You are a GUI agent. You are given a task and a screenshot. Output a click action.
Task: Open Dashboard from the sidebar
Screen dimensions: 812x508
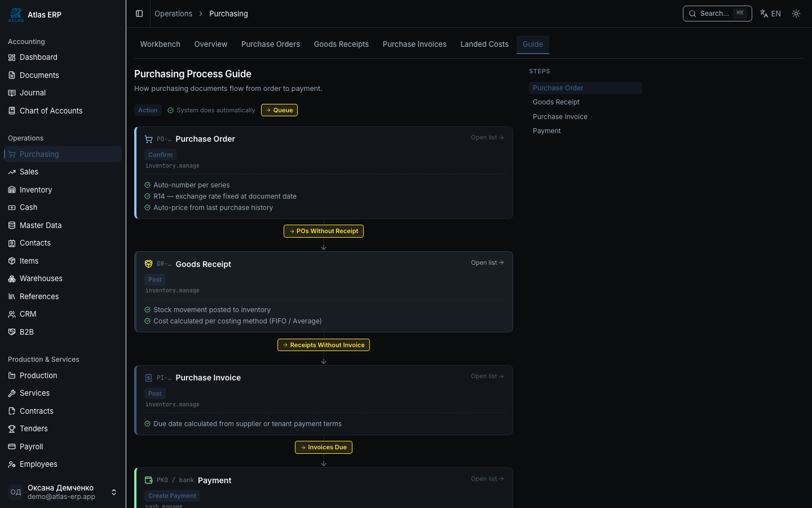[63, 57]
